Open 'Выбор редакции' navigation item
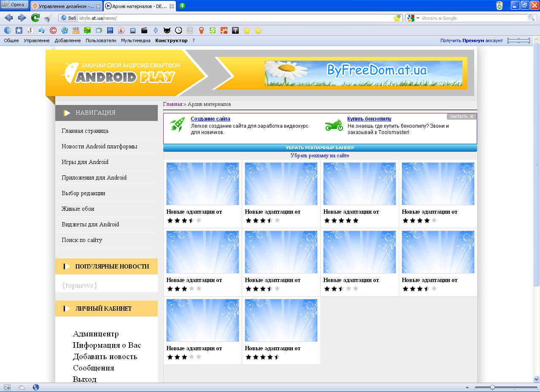This screenshot has width=540, height=392. [83, 193]
